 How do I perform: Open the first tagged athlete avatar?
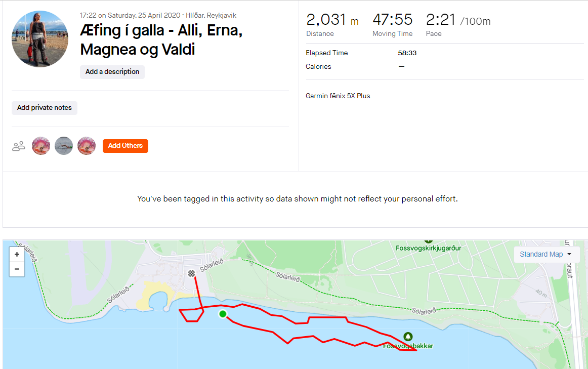pos(41,146)
